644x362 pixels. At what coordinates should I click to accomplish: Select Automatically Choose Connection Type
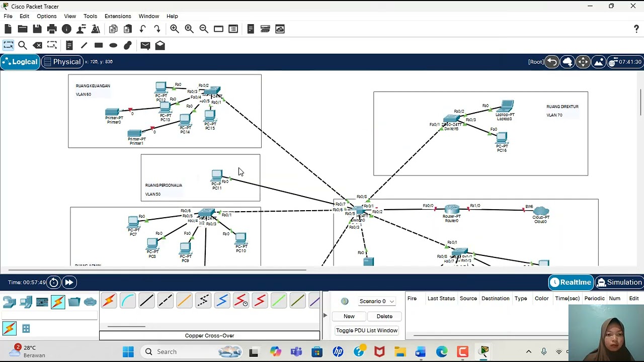click(109, 301)
